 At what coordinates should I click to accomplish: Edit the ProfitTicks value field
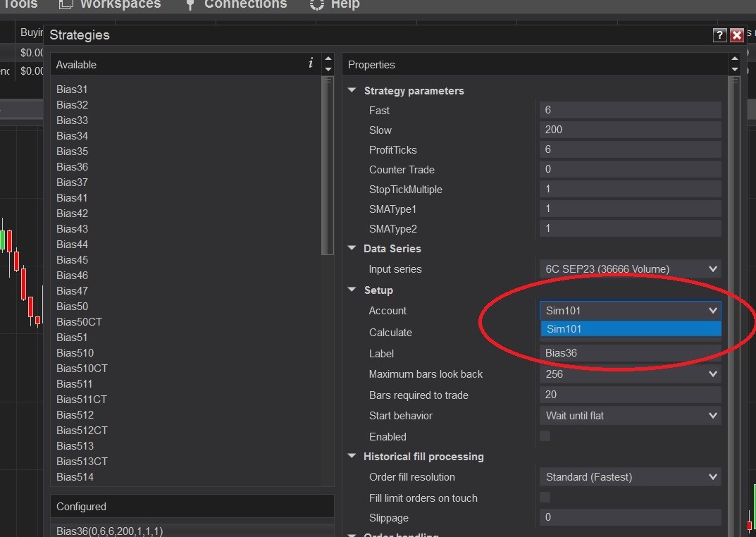pyautogui.click(x=630, y=149)
